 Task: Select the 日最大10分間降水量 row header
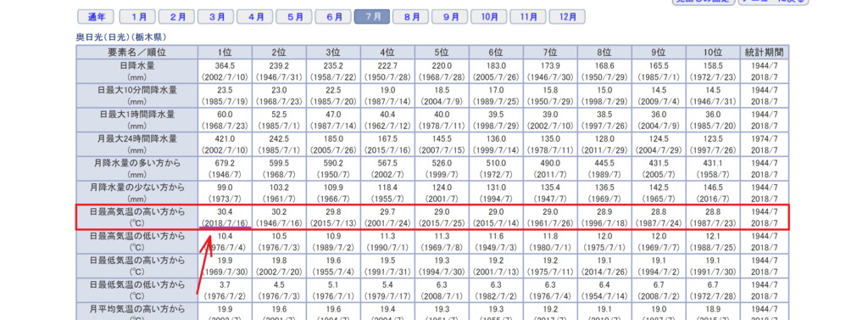[x=137, y=95]
